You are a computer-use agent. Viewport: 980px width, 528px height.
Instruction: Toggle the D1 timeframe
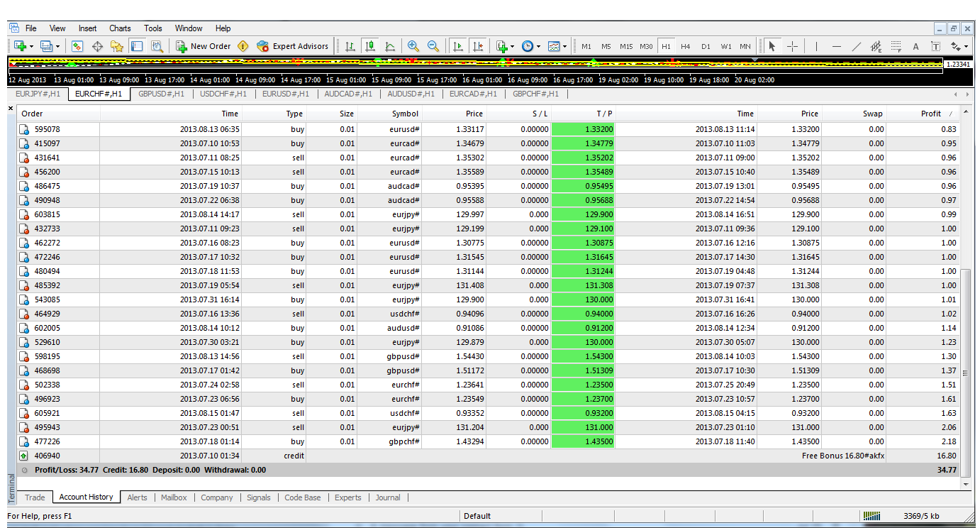[x=706, y=46]
